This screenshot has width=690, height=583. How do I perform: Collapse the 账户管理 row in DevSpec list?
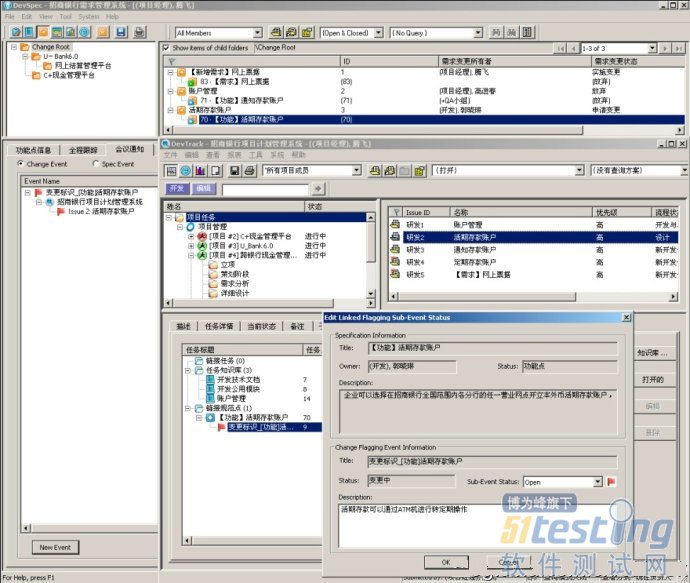tap(170, 91)
